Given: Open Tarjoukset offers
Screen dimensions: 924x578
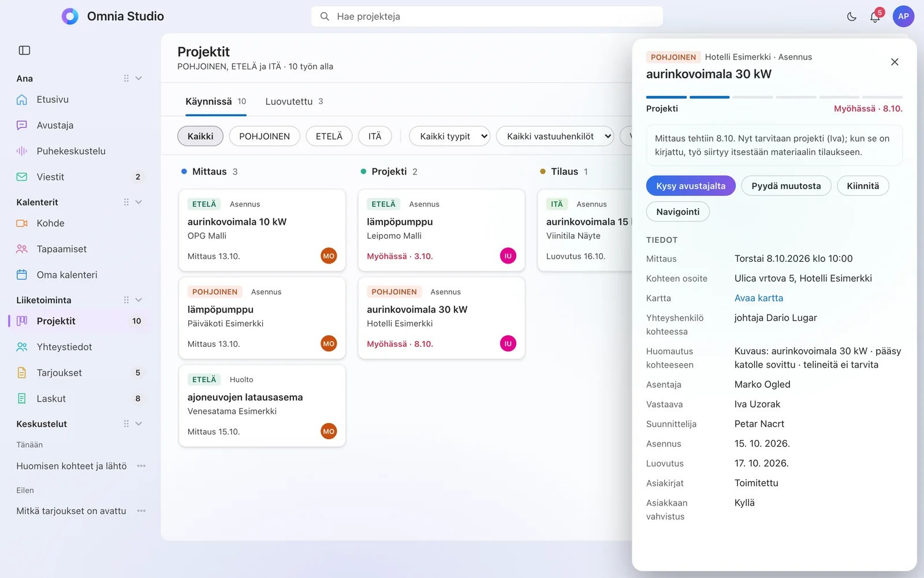Looking at the screenshot, I should (80, 373).
